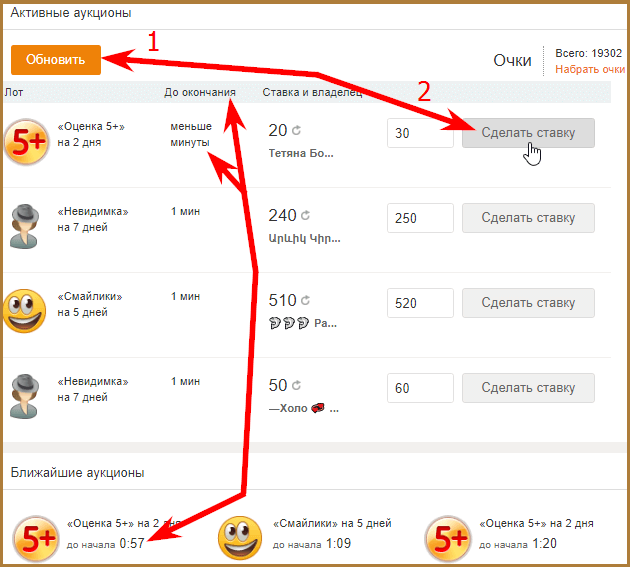Click the «Оценка 5+» на 2 дня active lot title
Image resolution: width=630 pixels, height=567 pixels.
tap(91, 134)
